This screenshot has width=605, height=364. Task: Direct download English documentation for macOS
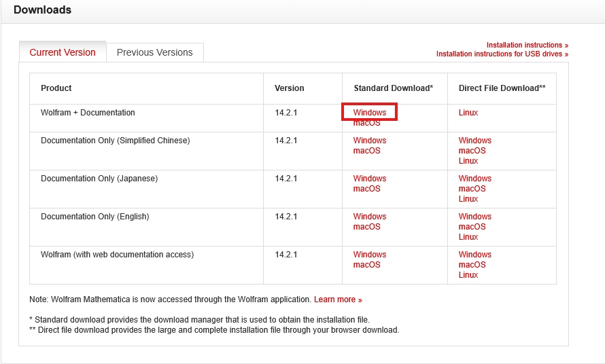(472, 227)
